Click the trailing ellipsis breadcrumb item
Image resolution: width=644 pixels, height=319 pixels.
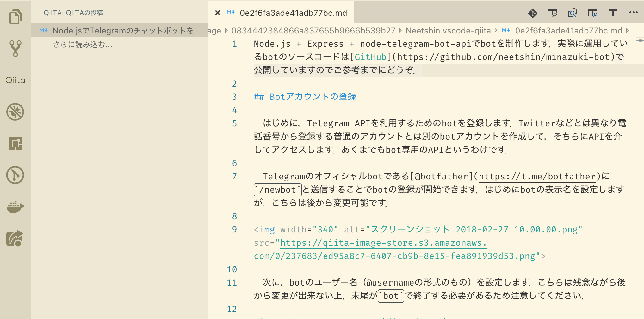636,31
